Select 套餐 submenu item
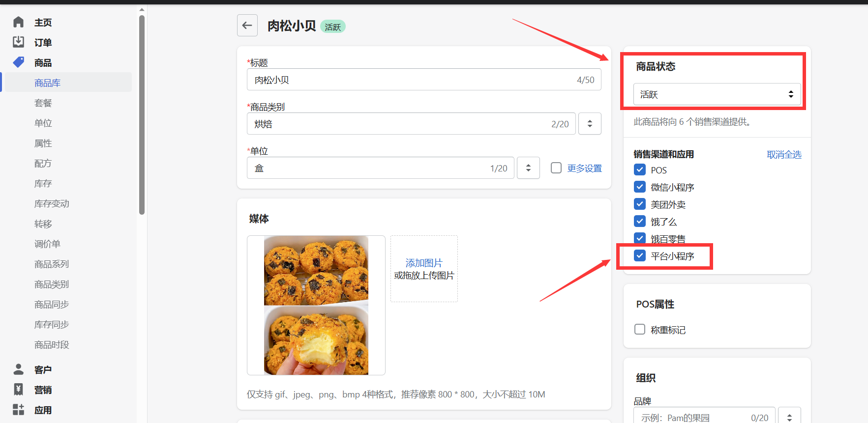The width and height of the screenshot is (868, 423). point(43,103)
